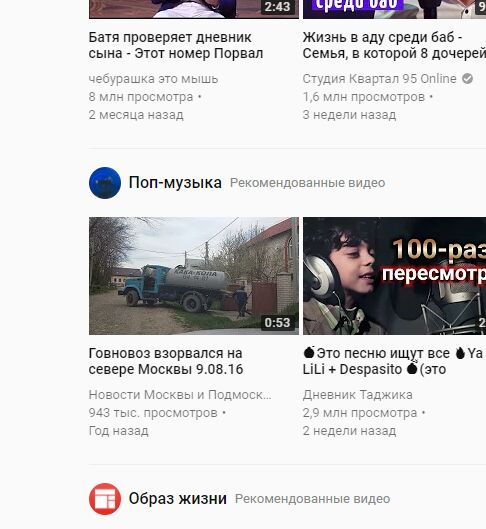Open video title Батя проверяет дневник сына

tap(176, 45)
